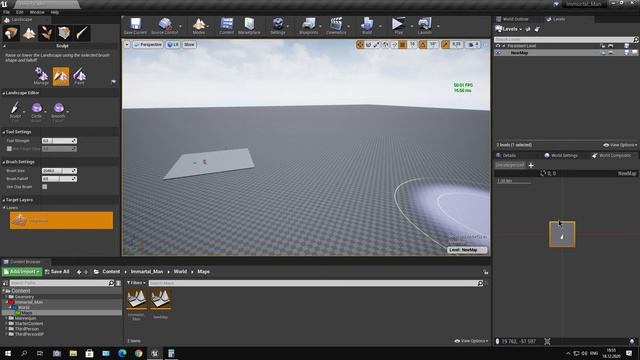Open the Perspective view dropdown
640x360 pixels.
148,44
